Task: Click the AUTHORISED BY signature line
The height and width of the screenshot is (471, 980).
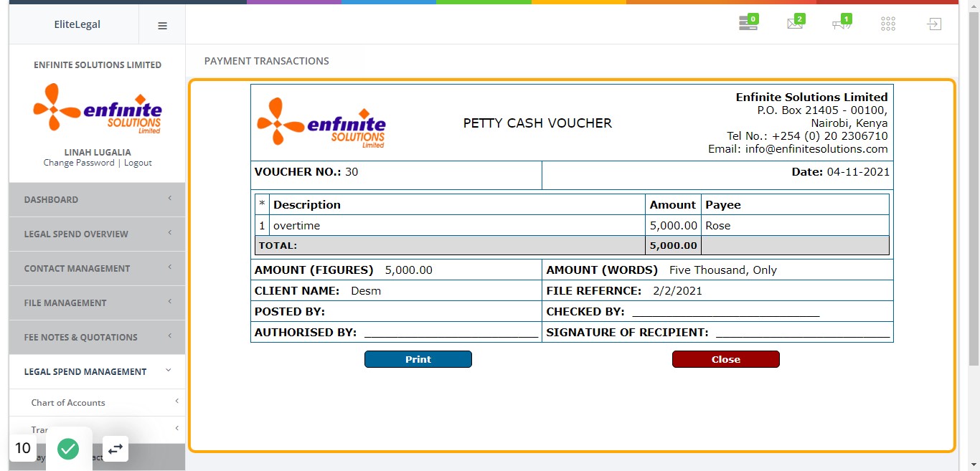Action: point(451,335)
